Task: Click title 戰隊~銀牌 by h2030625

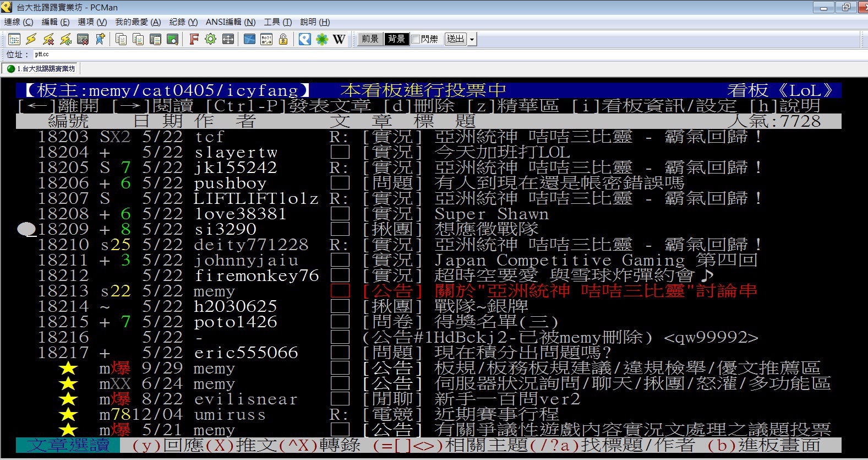Action: pos(481,306)
